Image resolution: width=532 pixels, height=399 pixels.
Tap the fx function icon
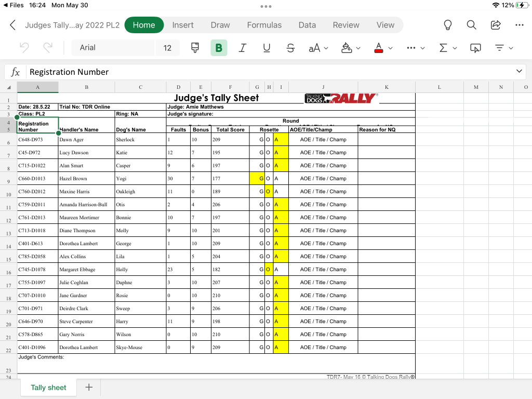(15, 72)
